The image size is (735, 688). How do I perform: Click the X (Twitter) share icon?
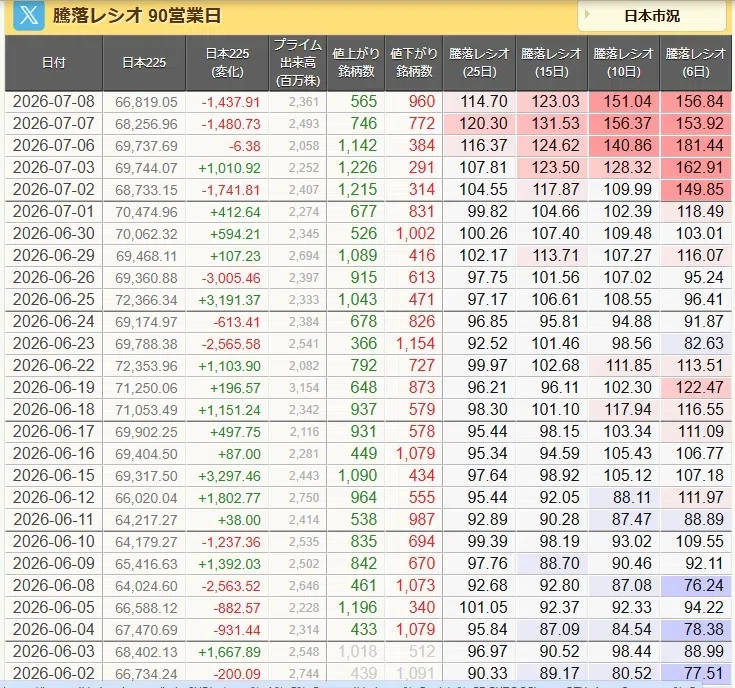pos(29,15)
